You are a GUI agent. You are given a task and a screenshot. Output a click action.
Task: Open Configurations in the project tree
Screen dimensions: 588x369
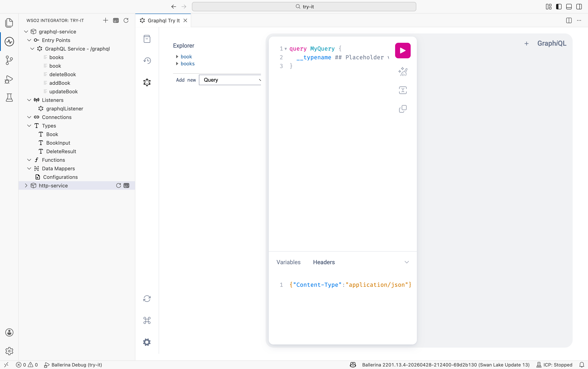[x=60, y=177]
